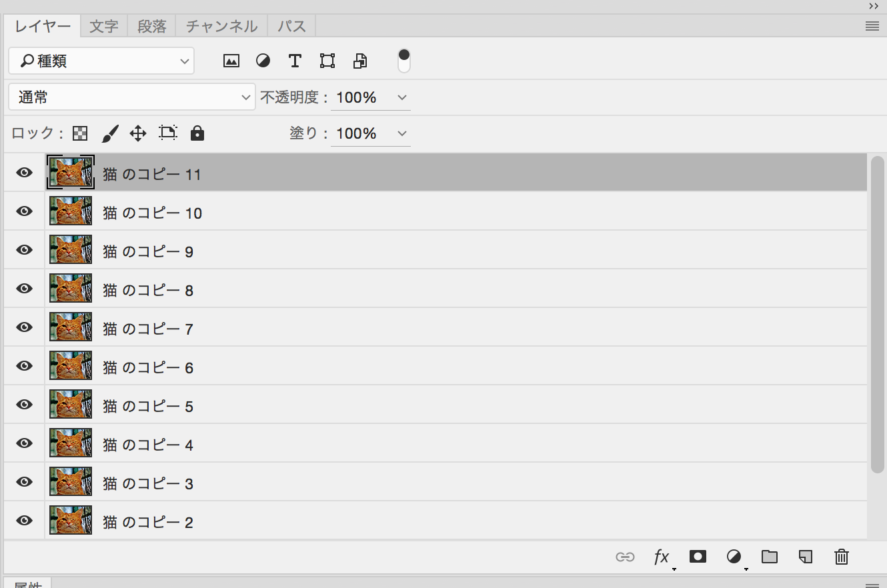The width and height of the screenshot is (887, 588).
Task: Filter for type layers (T icon)
Action: pos(295,61)
